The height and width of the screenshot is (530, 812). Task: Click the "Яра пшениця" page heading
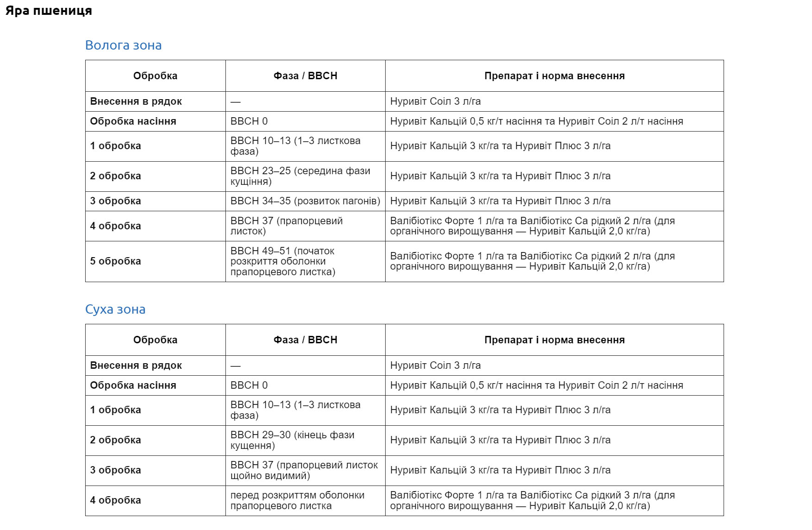(49, 11)
